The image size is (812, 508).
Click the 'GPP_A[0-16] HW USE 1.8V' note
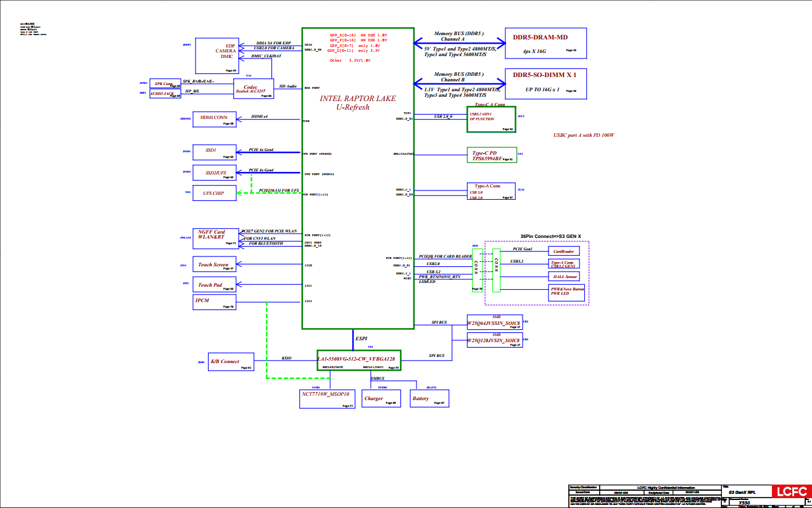point(358,35)
